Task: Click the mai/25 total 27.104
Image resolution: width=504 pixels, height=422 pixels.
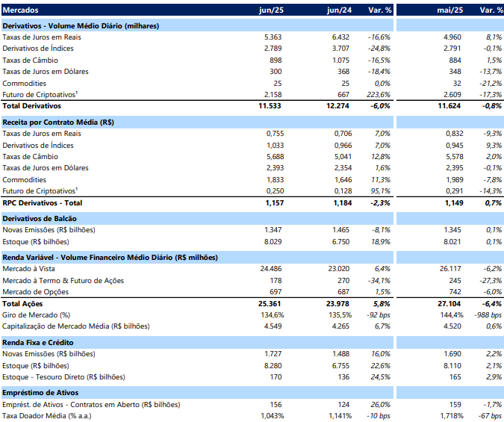Action: point(449,304)
